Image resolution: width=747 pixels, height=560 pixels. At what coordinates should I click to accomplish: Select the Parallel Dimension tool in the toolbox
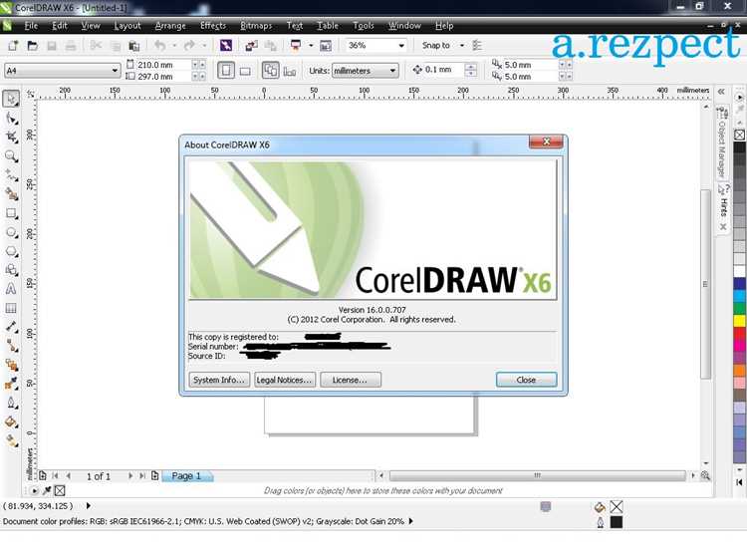point(11,327)
